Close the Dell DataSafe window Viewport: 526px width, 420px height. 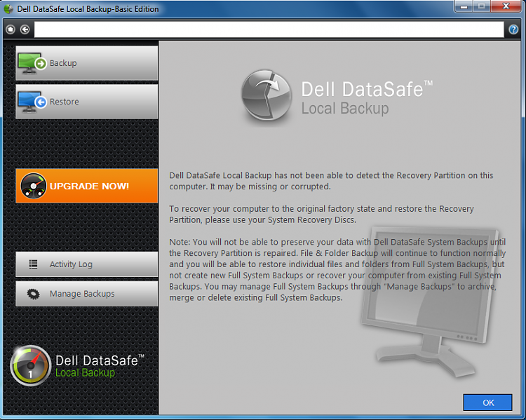pos(506,6)
